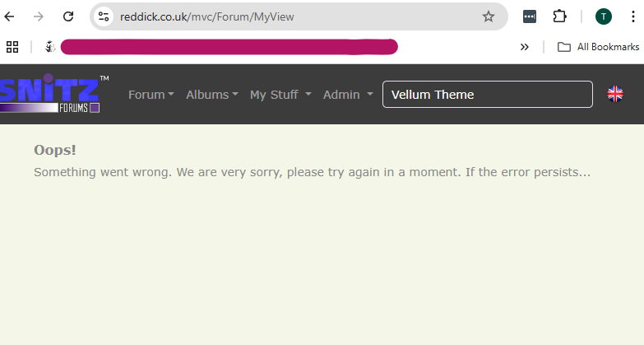
Task: Bookmark this page with the star icon
Action: tap(488, 16)
